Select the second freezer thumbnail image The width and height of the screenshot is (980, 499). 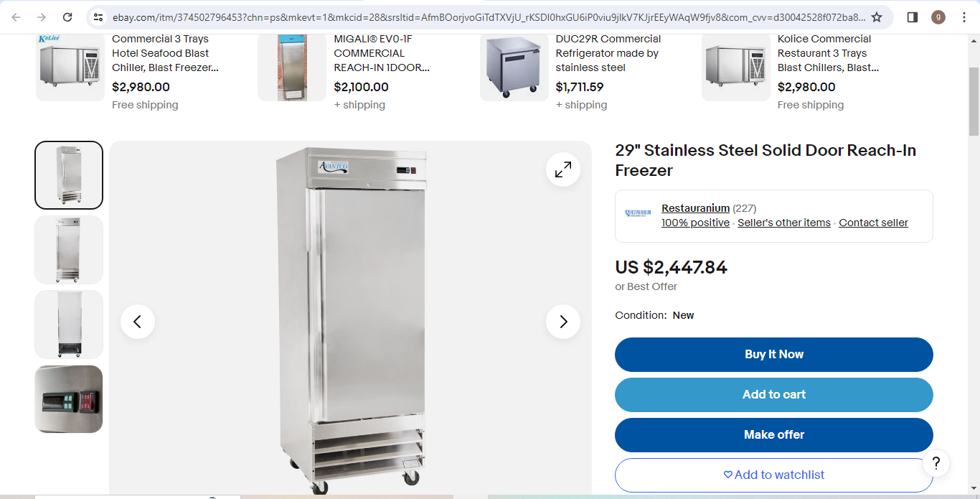tap(69, 250)
